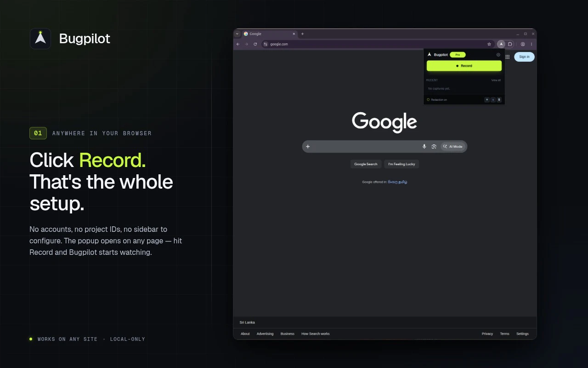Click the Record button in Bugpilot popup
This screenshot has width=588, height=368.
pyautogui.click(x=464, y=66)
